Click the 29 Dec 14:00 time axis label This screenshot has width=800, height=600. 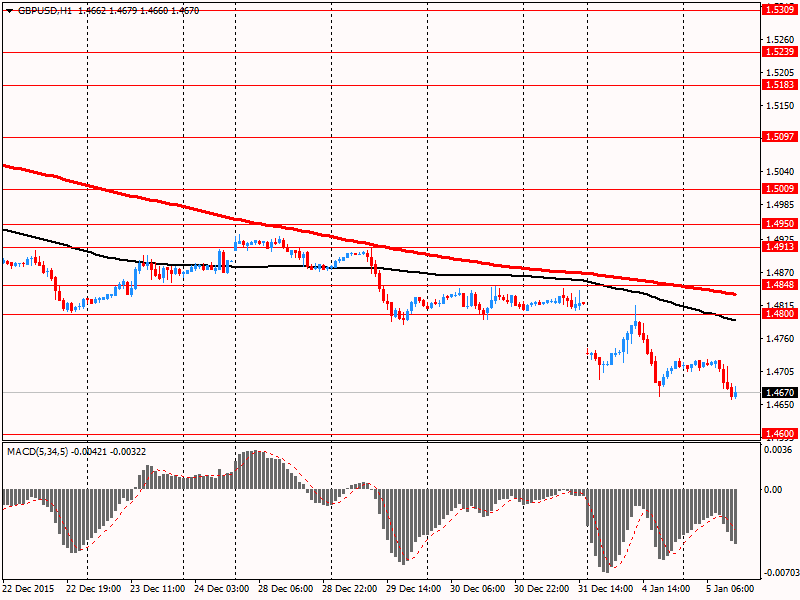(414, 588)
